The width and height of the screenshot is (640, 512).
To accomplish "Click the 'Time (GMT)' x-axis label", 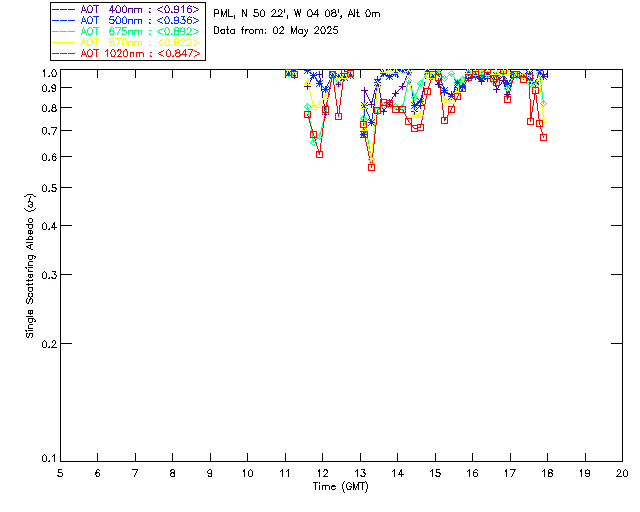I will pyautogui.click(x=341, y=486).
